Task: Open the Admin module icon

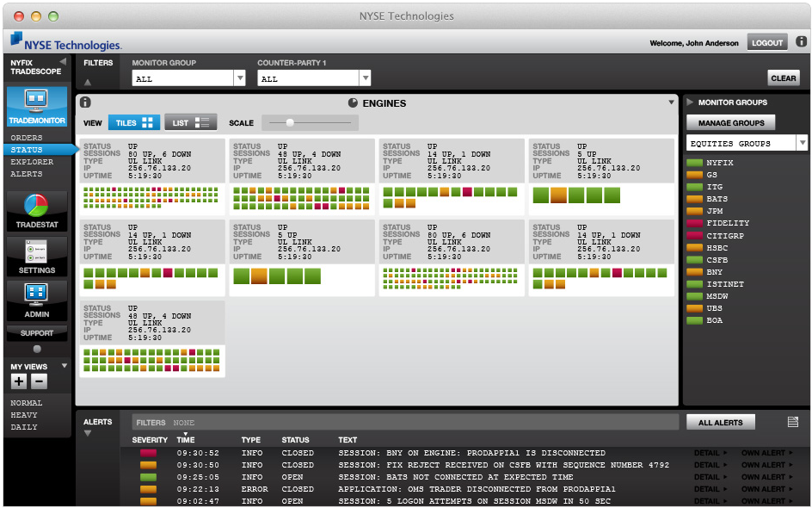Action: (37, 300)
